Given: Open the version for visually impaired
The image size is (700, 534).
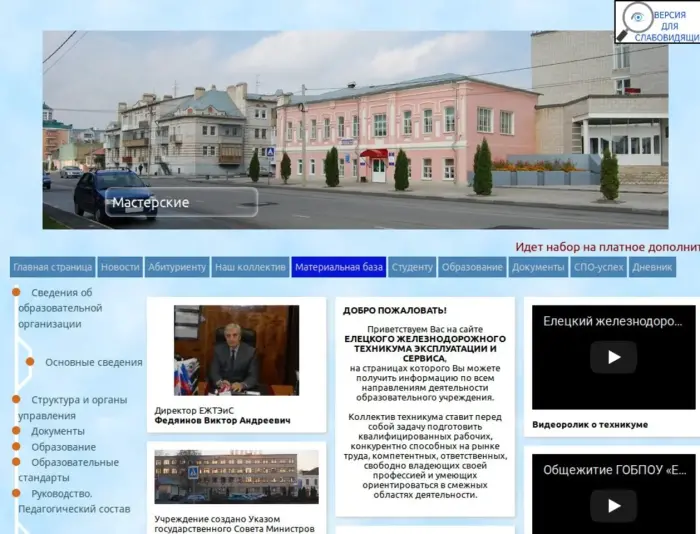Looking at the screenshot, I should 657,22.
